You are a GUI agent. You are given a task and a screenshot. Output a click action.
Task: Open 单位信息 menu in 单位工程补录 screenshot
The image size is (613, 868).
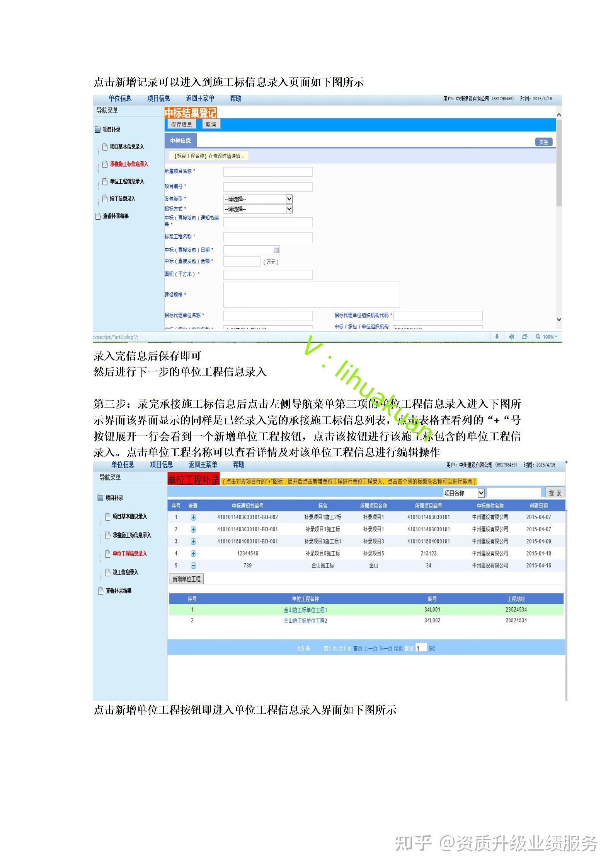[123, 465]
